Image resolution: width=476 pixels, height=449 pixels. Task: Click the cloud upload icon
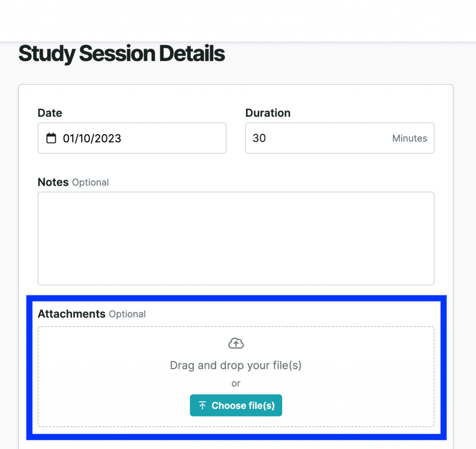click(236, 343)
